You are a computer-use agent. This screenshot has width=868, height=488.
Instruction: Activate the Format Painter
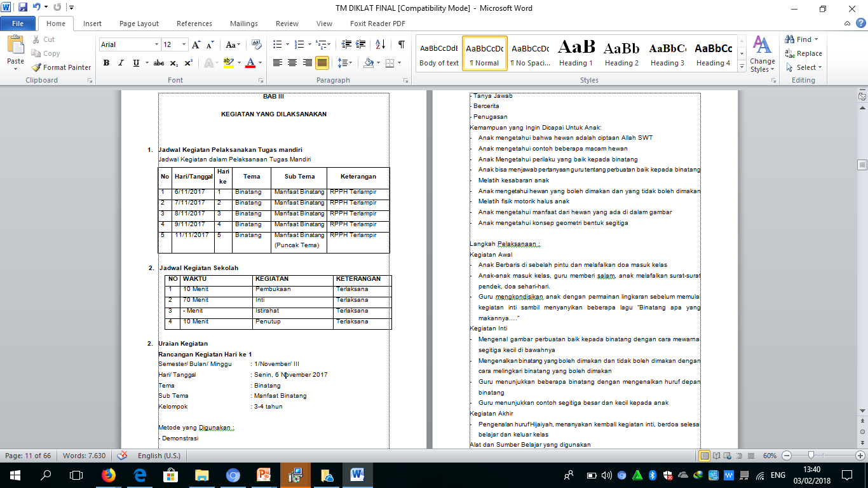tap(61, 67)
